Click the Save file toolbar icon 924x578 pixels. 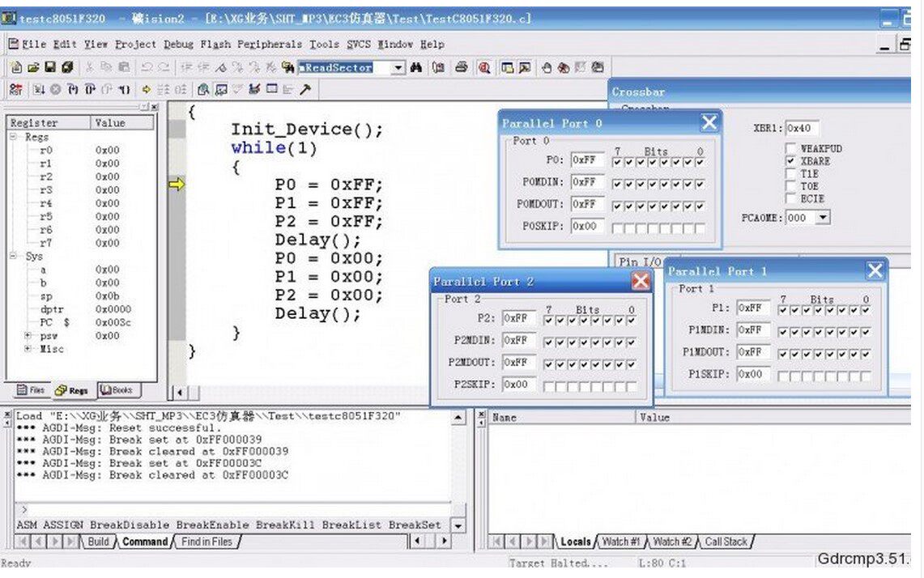click(x=49, y=68)
